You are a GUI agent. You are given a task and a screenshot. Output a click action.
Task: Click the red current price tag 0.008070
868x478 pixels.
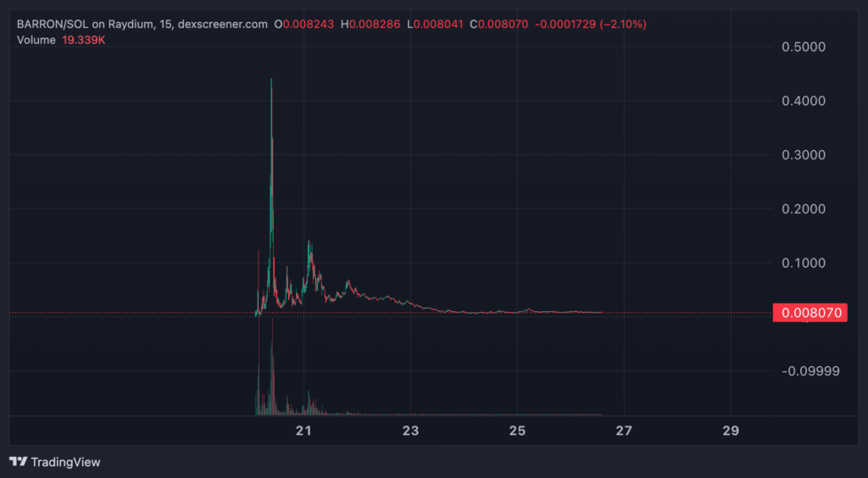[810, 313]
